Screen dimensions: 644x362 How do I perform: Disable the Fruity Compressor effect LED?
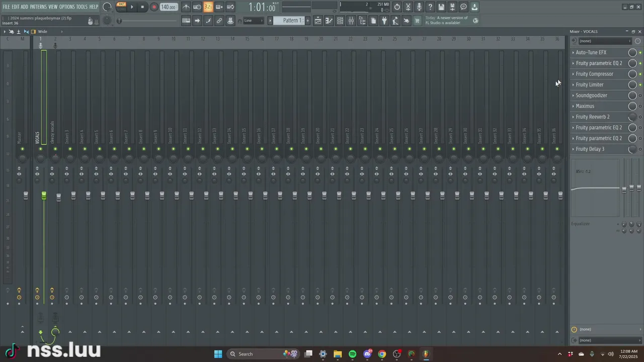640,74
